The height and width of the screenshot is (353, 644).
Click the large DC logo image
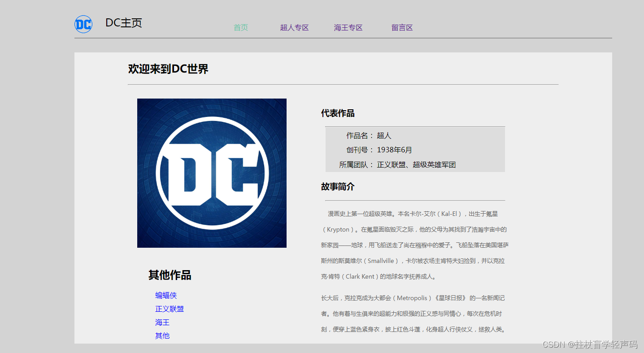click(x=212, y=173)
